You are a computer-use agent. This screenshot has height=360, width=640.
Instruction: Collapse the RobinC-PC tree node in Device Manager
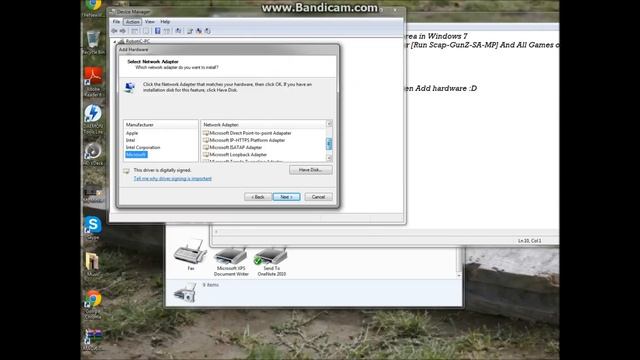(115, 42)
